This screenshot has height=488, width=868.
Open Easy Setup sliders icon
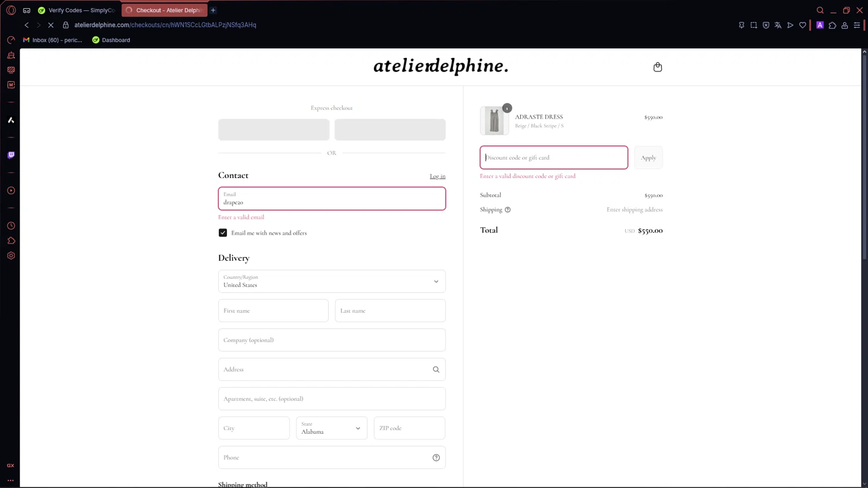point(857,25)
